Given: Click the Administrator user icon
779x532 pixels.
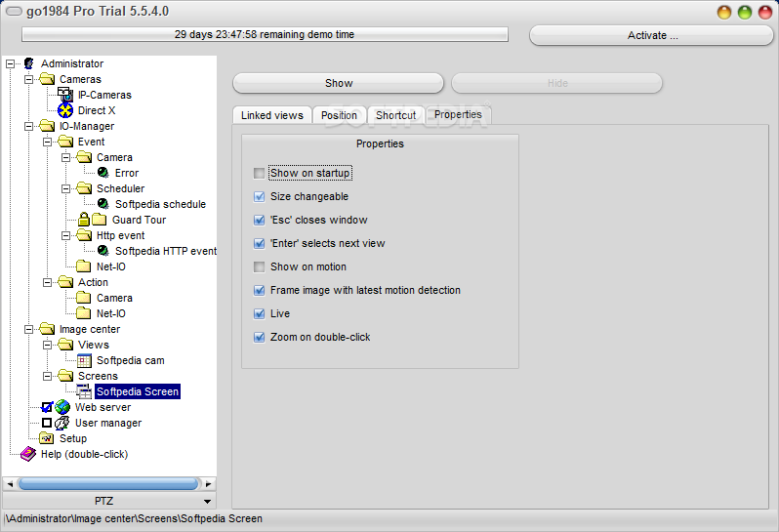Looking at the screenshot, I should coord(29,63).
